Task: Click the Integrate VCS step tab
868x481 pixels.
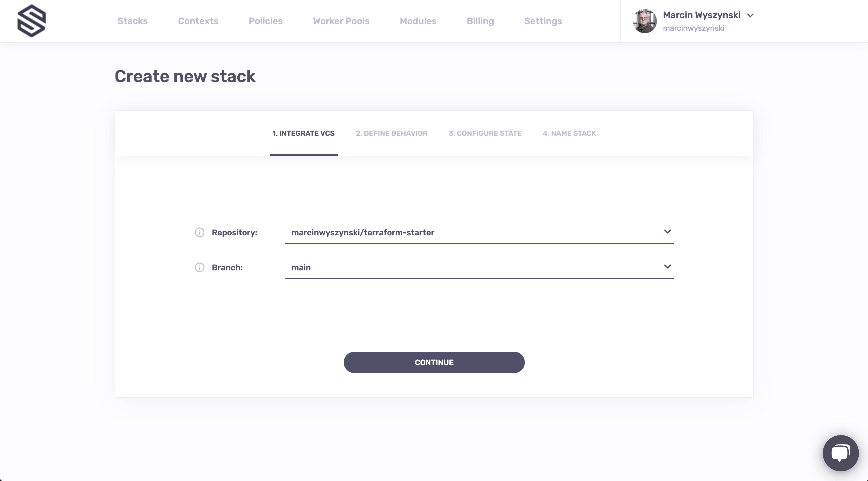Action: [x=303, y=133]
